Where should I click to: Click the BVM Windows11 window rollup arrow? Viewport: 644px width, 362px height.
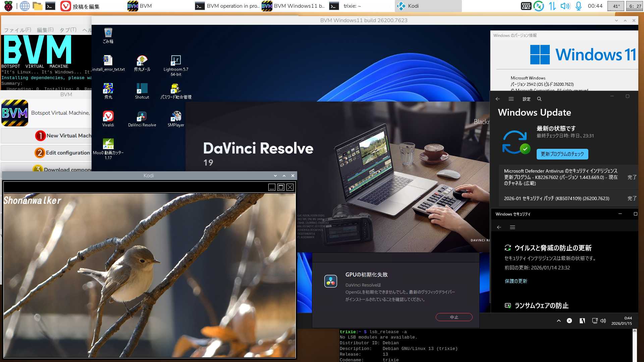pyautogui.click(x=625, y=20)
